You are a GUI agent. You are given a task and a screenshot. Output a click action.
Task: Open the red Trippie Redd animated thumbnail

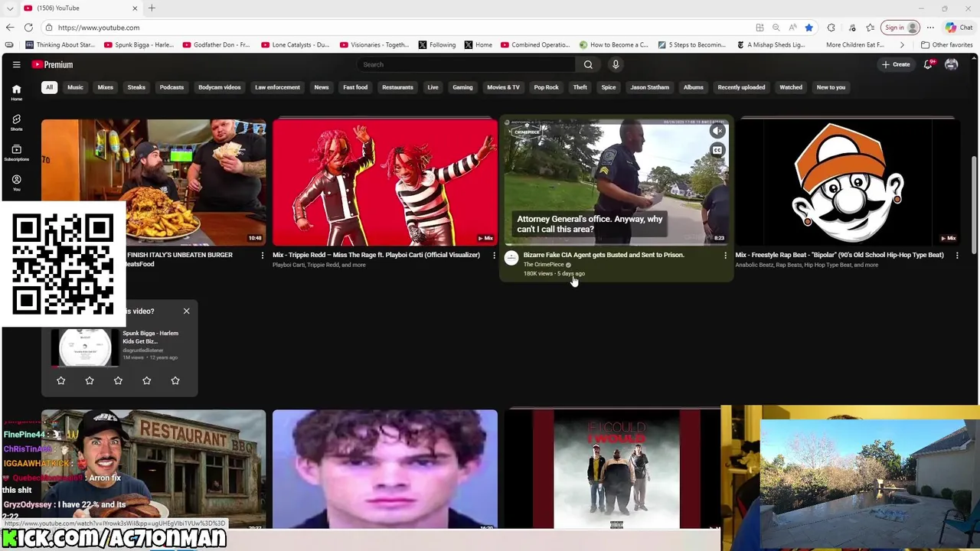pos(385,182)
